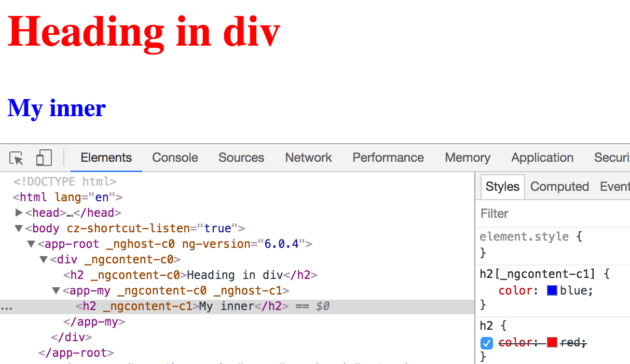Collapse the app-my element node
The width and height of the screenshot is (630, 364).
(56, 290)
